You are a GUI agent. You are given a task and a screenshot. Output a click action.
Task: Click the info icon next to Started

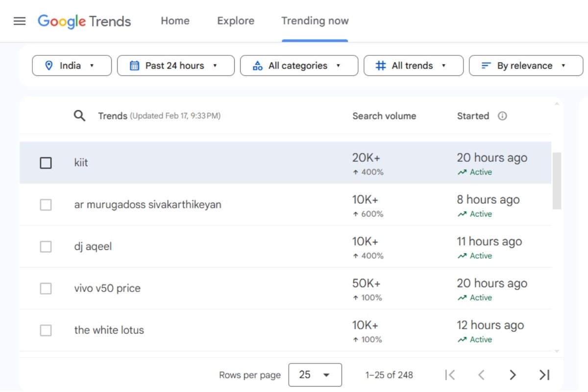click(x=502, y=116)
